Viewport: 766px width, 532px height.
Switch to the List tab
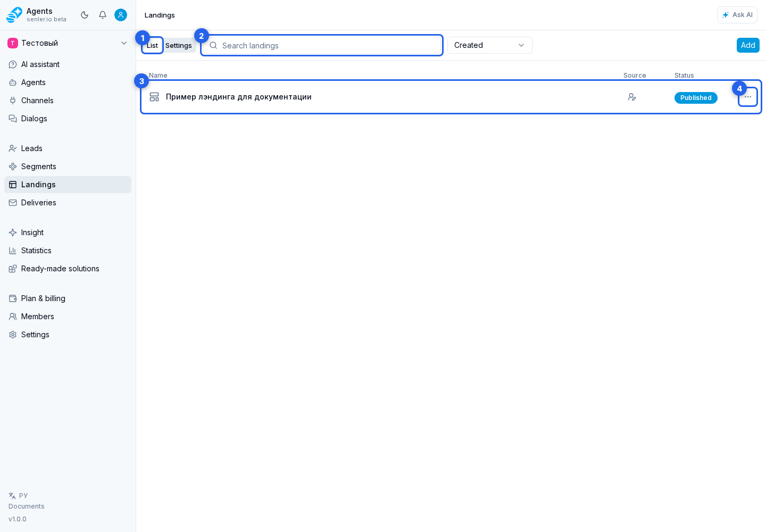[x=152, y=45]
